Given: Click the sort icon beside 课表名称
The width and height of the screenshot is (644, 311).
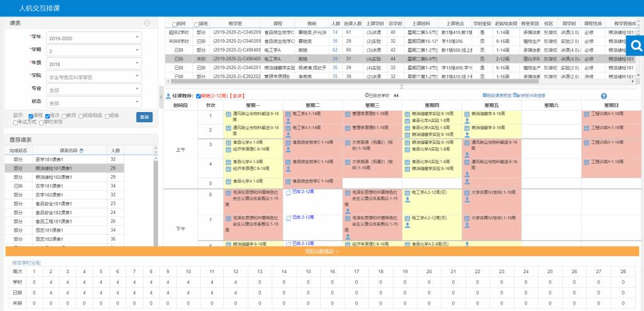Looking at the screenshot, I should pos(81,150).
